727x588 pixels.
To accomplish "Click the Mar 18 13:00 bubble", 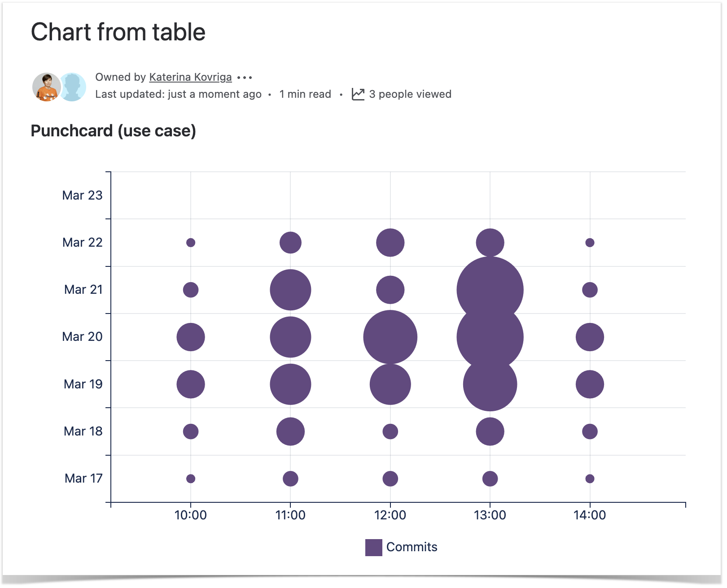I will pos(490,431).
